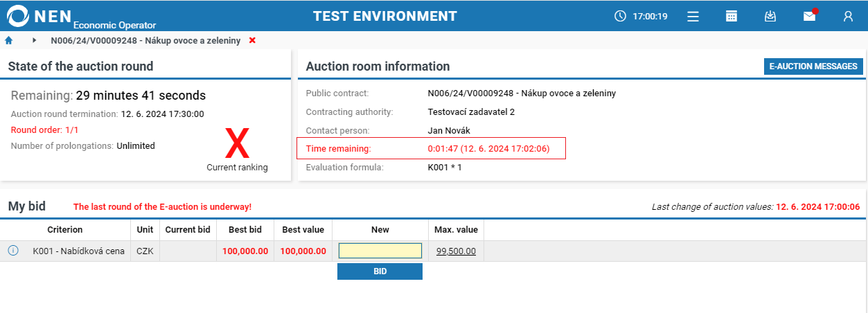Go to the home page via house icon
This screenshot has width=868, height=313.
(x=9, y=41)
